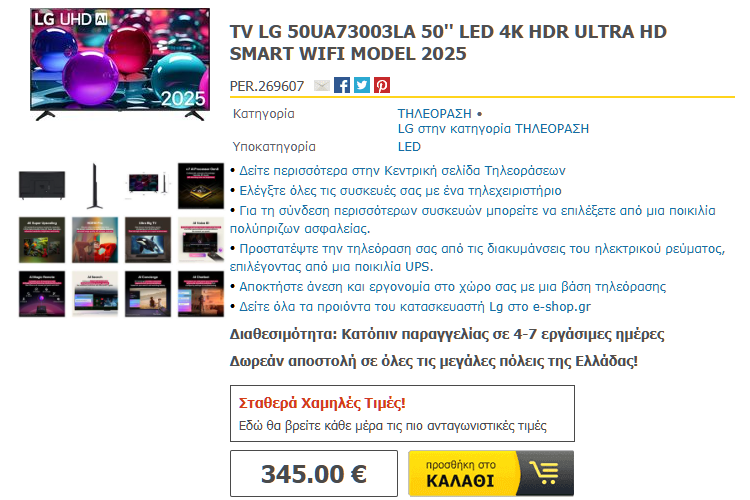Share product on Twitter
The height and width of the screenshot is (500, 750).
tap(362, 85)
